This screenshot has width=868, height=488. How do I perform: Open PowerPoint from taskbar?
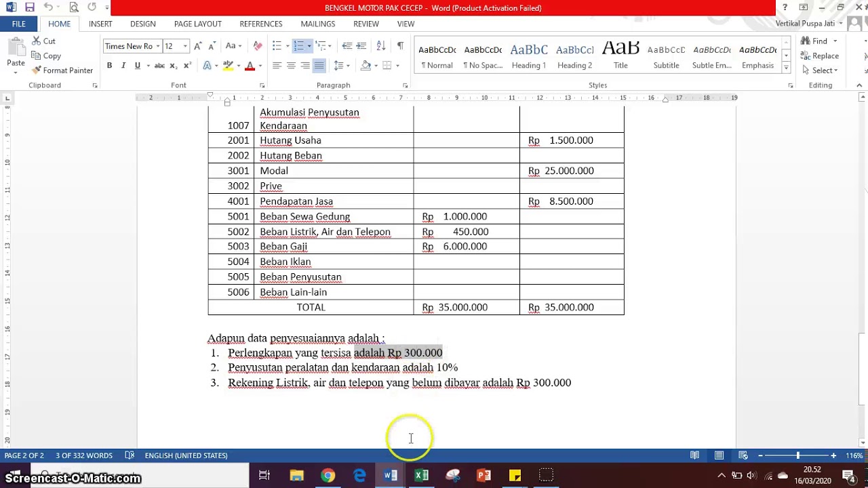484,476
